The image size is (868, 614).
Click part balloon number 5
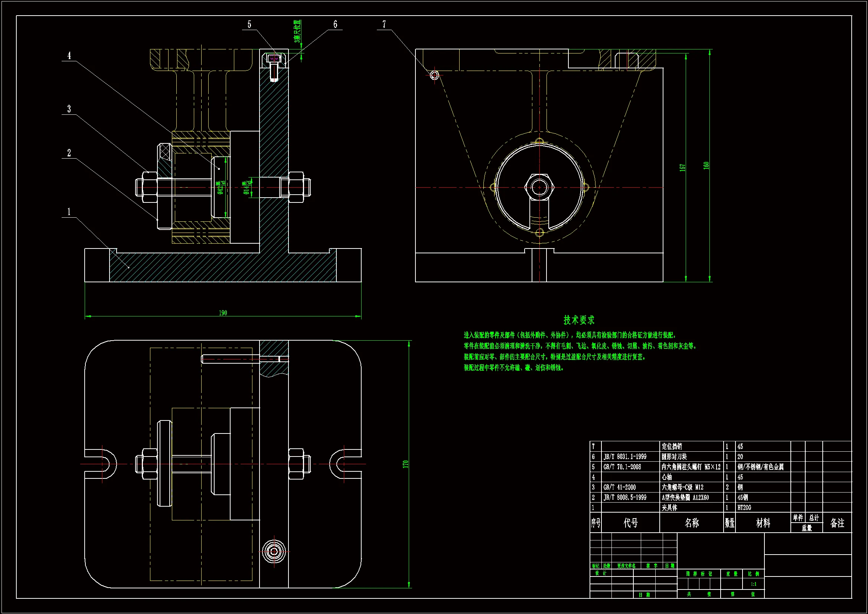point(249,25)
